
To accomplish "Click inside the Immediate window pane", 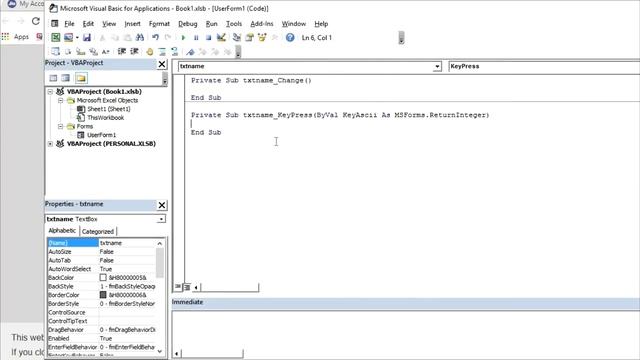I will (406, 329).
